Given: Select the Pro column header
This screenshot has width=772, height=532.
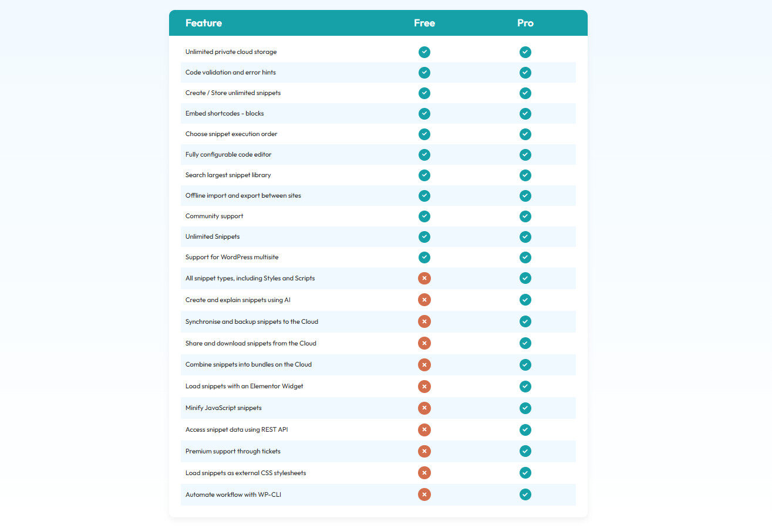Looking at the screenshot, I should (525, 23).
